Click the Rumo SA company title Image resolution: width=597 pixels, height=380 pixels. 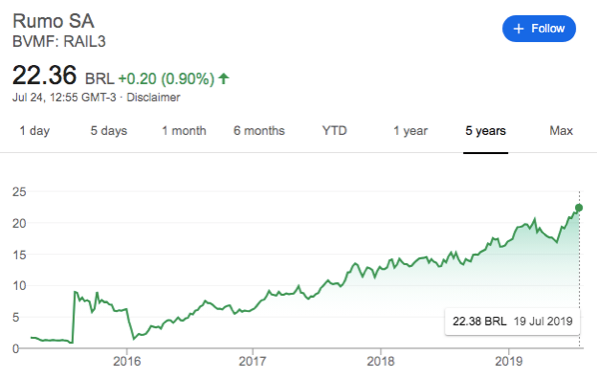coord(53,21)
